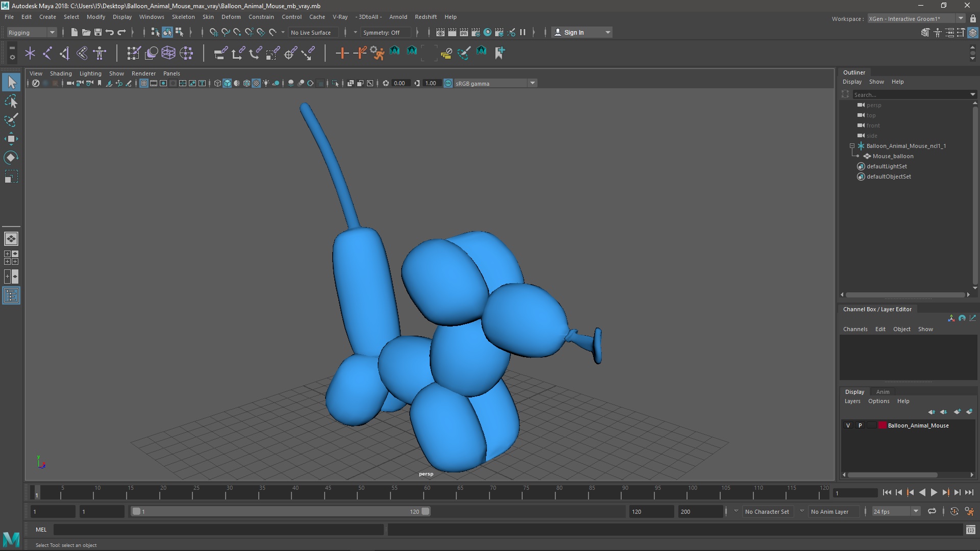Open the Rigging menu set dropdown

point(52,32)
